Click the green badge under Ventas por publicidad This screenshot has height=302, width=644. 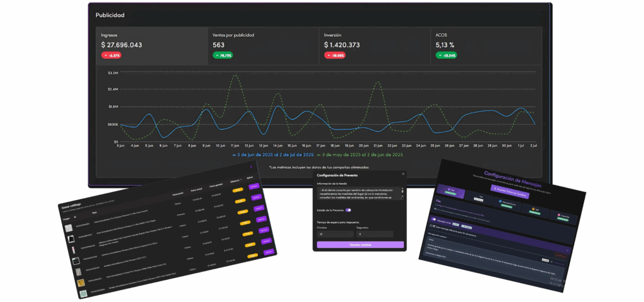pos(223,55)
